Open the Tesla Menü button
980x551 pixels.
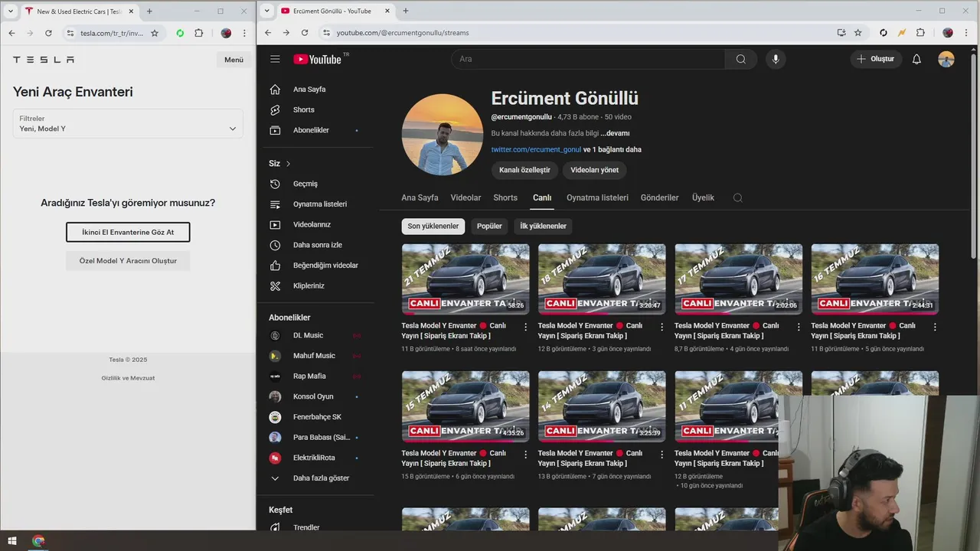pyautogui.click(x=234, y=60)
